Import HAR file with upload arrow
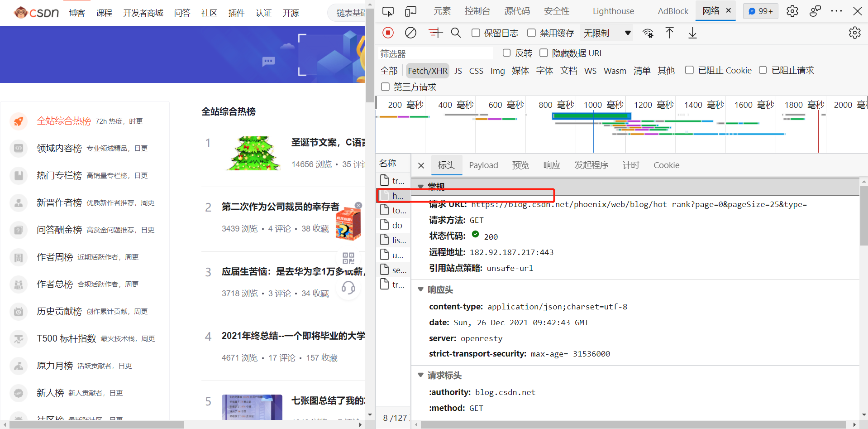868x429 pixels. pos(669,33)
